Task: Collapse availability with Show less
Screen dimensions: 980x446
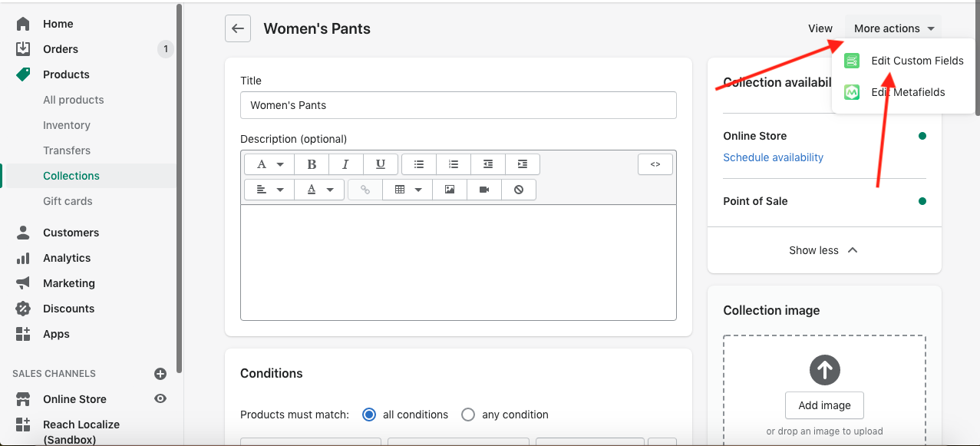Action: point(823,250)
